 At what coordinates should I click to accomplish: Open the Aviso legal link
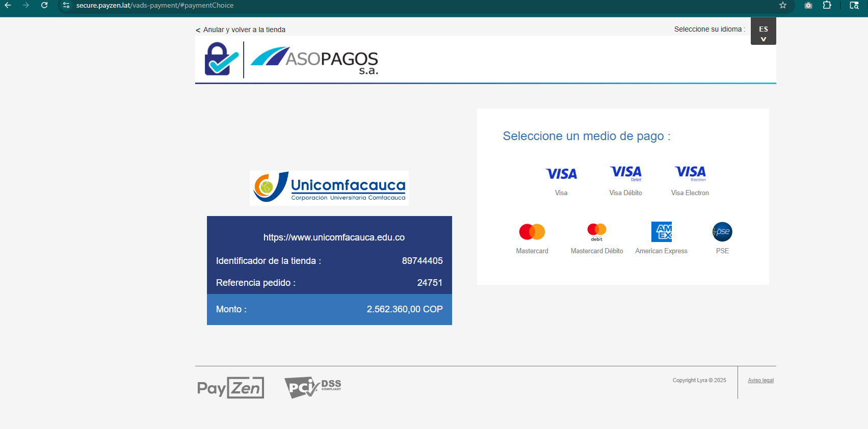[760, 380]
